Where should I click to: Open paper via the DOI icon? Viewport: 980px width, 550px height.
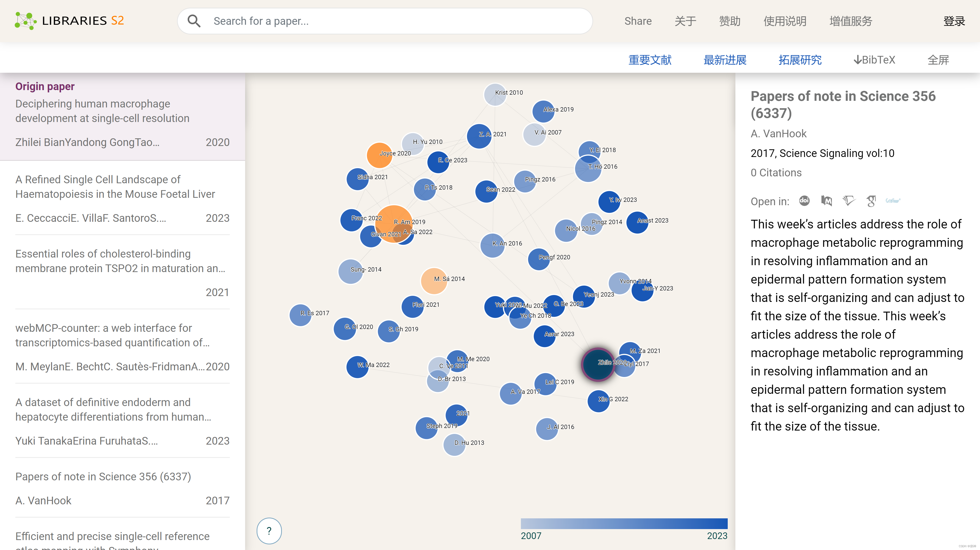(804, 201)
